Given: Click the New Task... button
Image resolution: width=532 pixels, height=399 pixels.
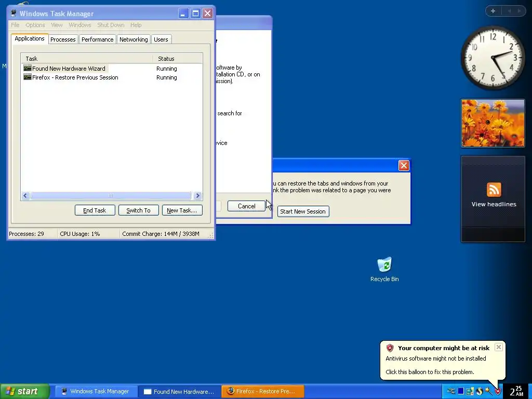Looking at the screenshot, I should click(x=182, y=210).
